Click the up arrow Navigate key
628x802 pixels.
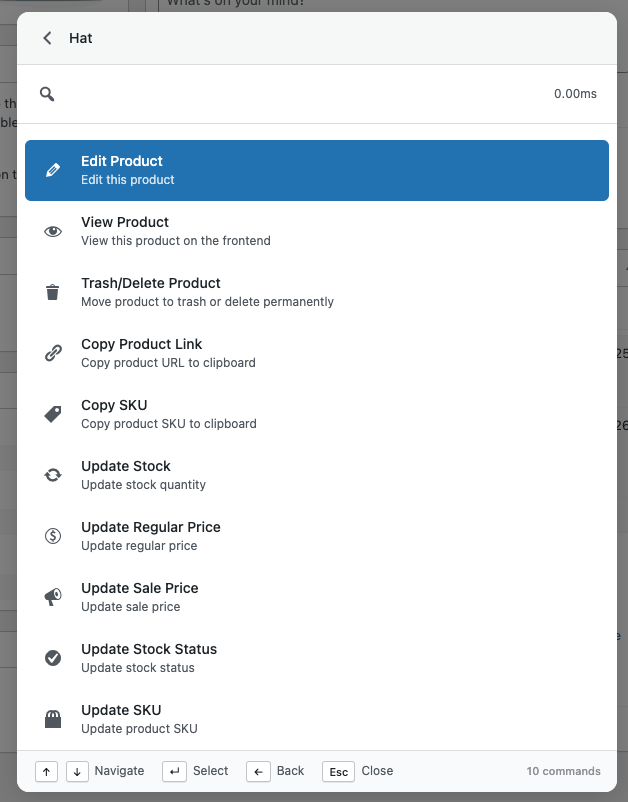pos(46,771)
